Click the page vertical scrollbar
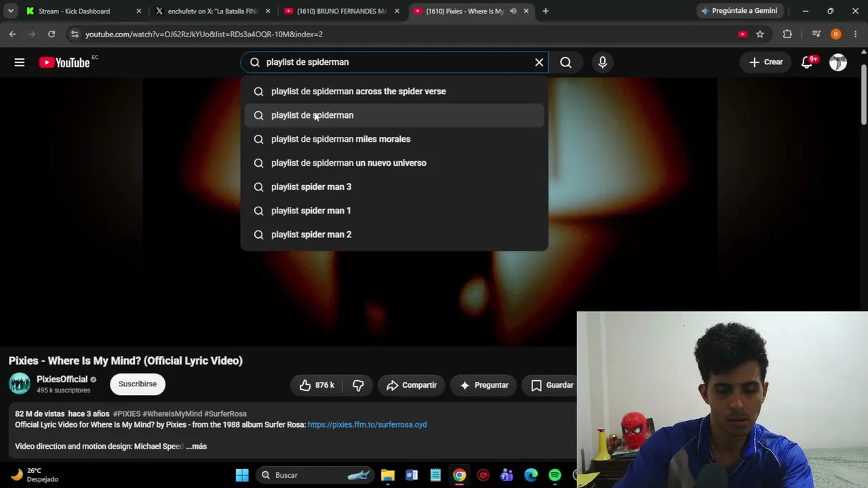The image size is (868, 488). [x=864, y=95]
